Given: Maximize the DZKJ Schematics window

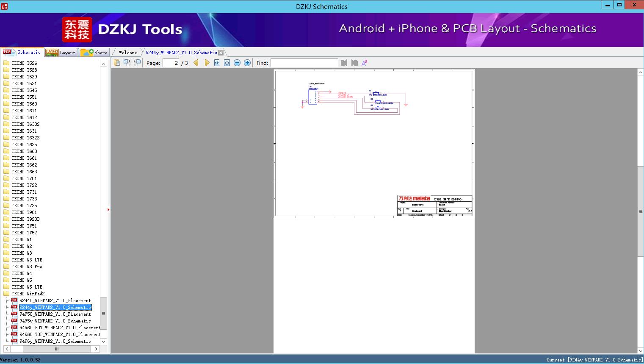Looking at the screenshot, I should (x=619, y=5).
